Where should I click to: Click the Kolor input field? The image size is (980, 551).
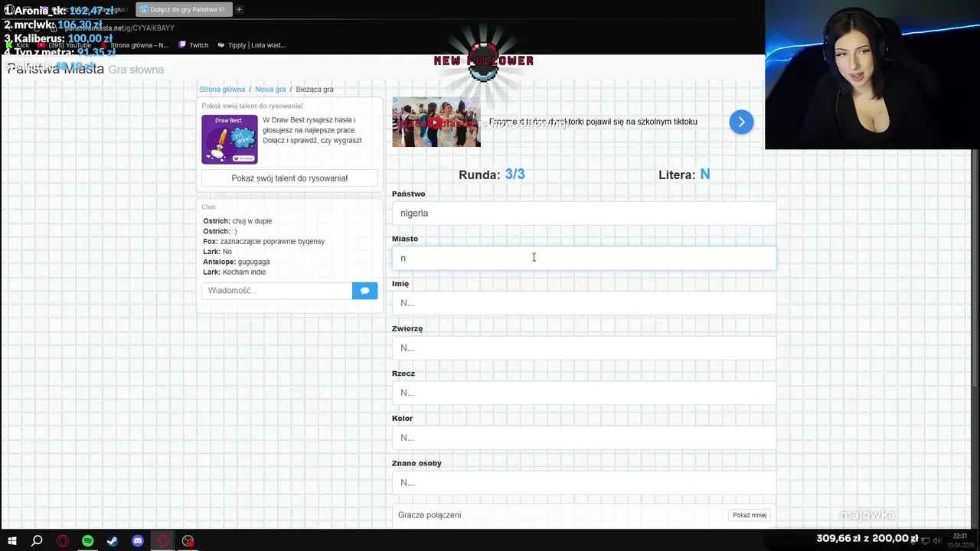(x=584, y=438)
